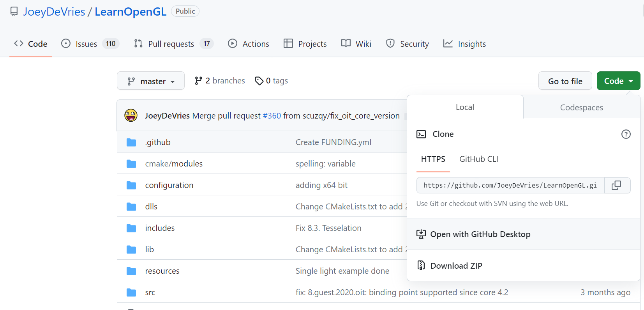Click the .github folder icon

(131, 142)
